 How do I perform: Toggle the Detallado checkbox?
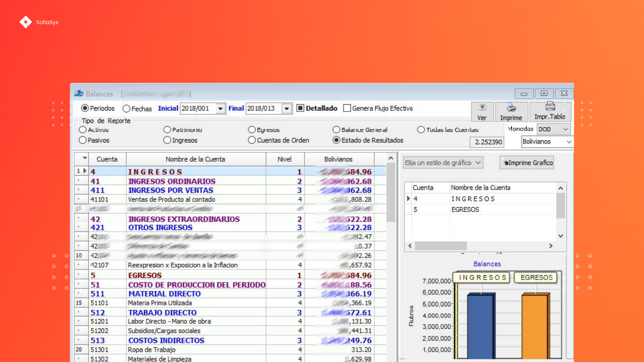[300, 108]
